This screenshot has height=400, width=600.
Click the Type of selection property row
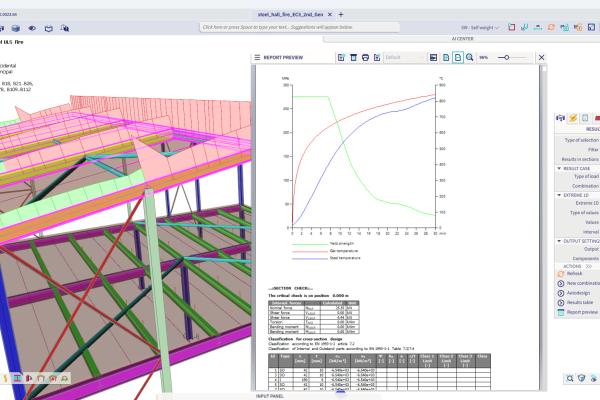coord(577,140)
